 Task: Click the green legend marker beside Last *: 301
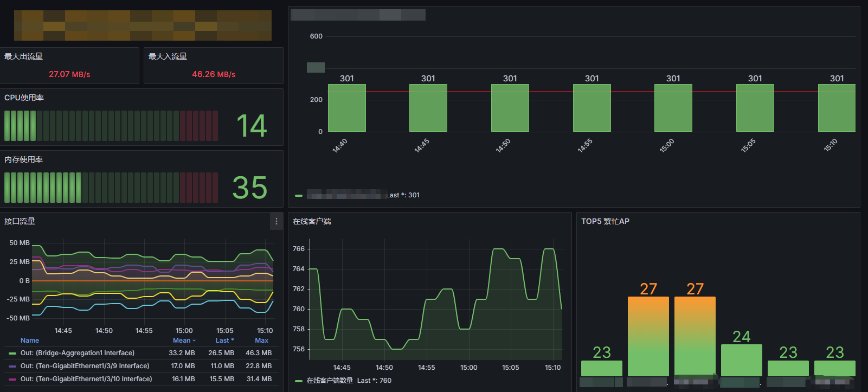click(299, 195)
